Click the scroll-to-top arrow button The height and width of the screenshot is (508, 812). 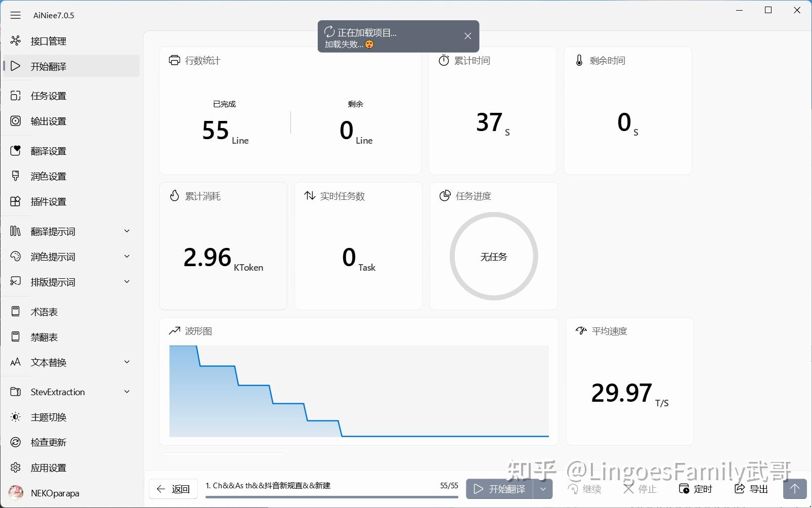[795, 489]
